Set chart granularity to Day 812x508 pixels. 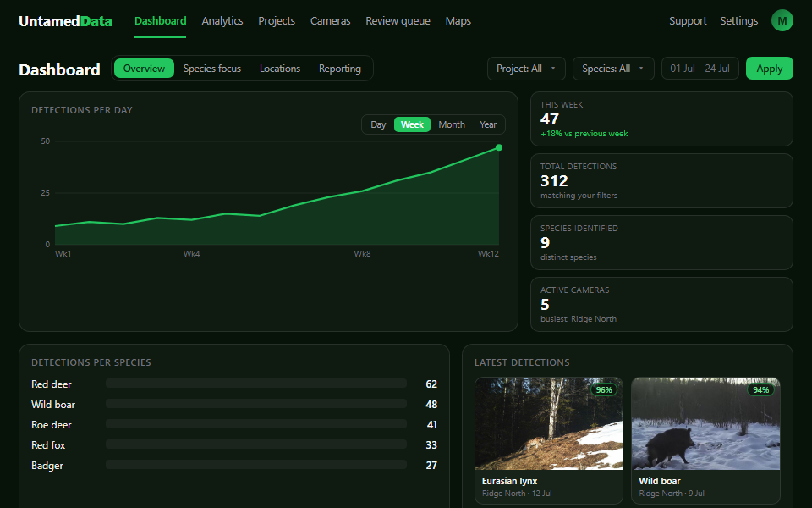[378, 124]
